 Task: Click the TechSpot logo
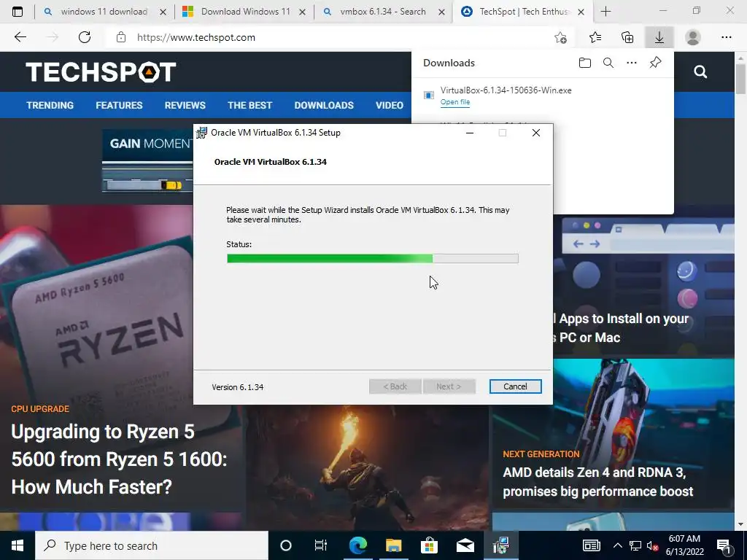101,72
